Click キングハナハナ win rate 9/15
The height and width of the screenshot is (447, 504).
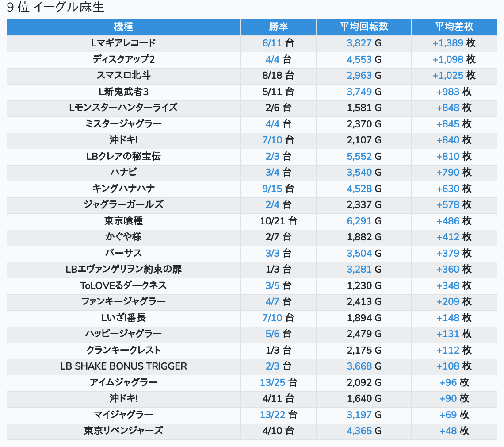click(x=272, y=189)
